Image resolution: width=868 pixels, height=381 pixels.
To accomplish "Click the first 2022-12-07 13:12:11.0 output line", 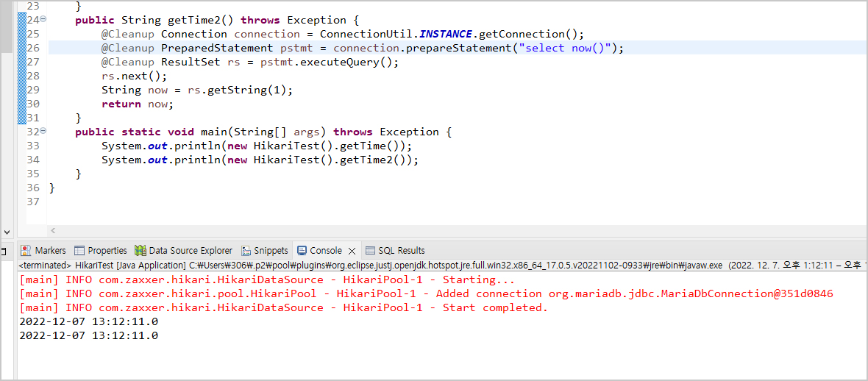I will click(88, 321).
